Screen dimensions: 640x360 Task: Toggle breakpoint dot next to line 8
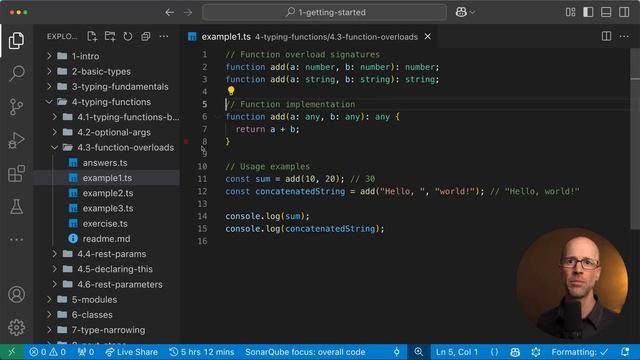[x=186, y=142]
